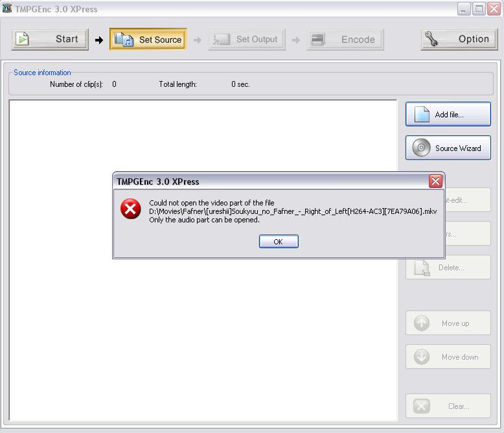
Task: Maximize the TMPGEnc main window
Action: [x=479, y=9]
